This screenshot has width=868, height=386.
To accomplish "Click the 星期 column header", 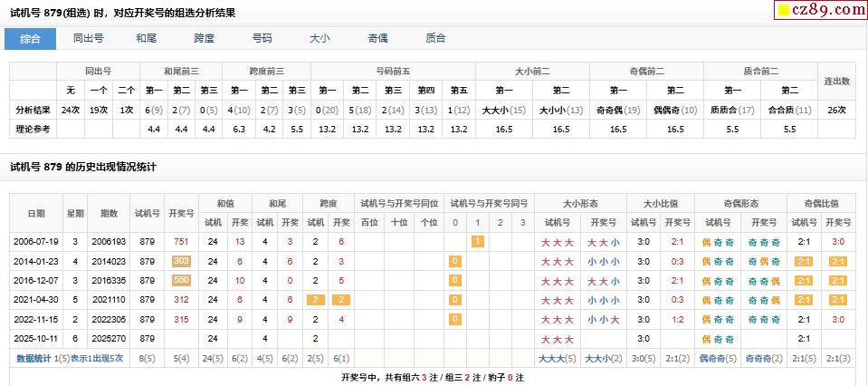I will point(75,213).
